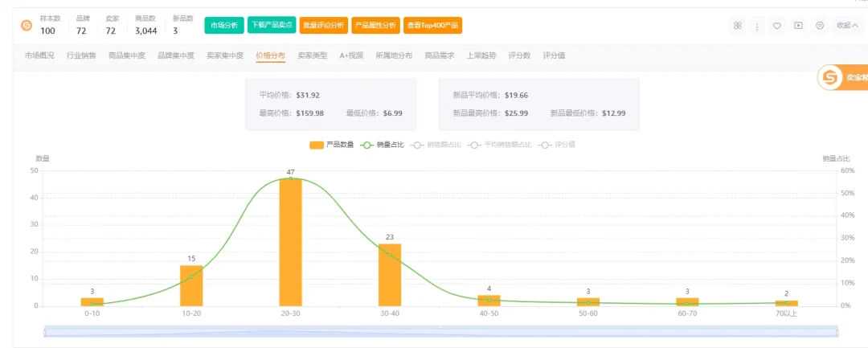868x348 pixels.
Task: Click the sample count value 100
Action: (x=47, y=31)
